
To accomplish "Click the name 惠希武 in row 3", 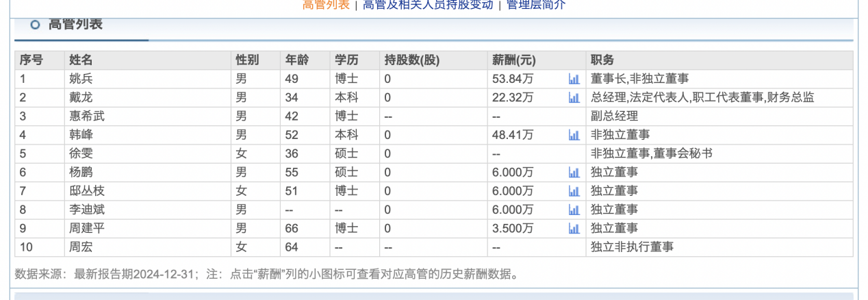I will pyautogui.click(x=87, y=116).
